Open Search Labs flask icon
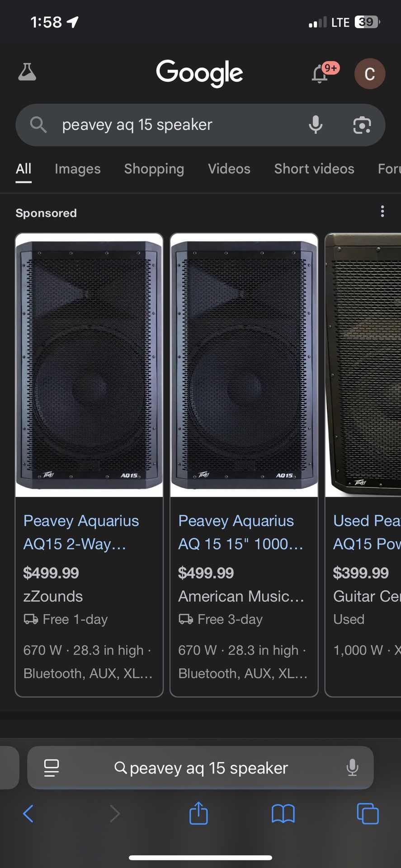 coord(27,72)
